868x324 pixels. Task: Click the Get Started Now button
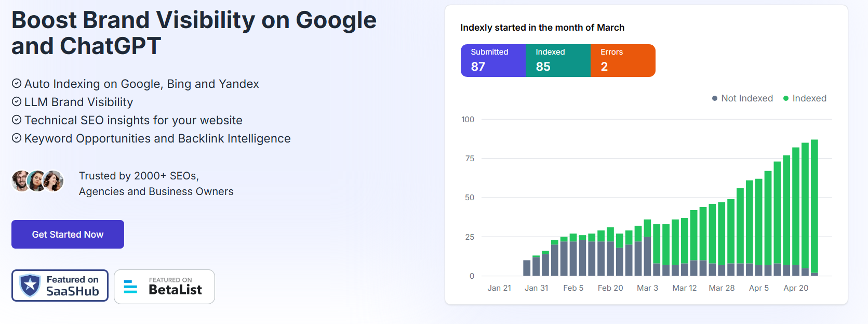pyautogui.click(x=68, y=234)
